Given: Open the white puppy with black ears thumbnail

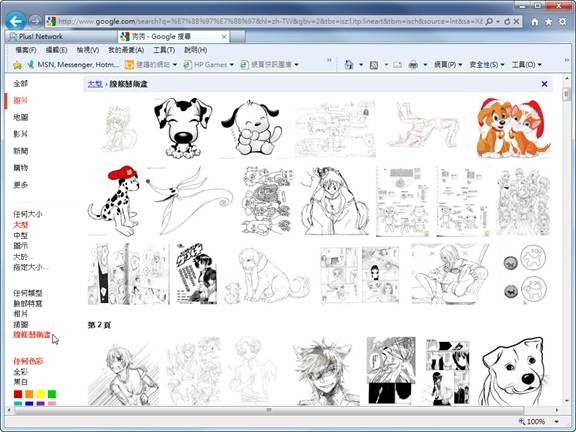Looking at the screenshot, I should (252, 128).
